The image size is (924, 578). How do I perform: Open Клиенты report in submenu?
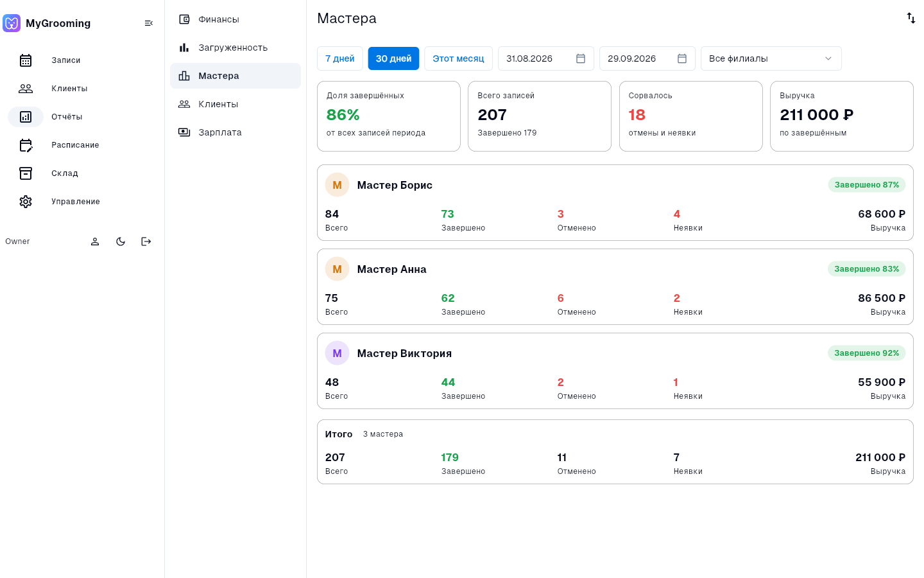pos(235,104)
